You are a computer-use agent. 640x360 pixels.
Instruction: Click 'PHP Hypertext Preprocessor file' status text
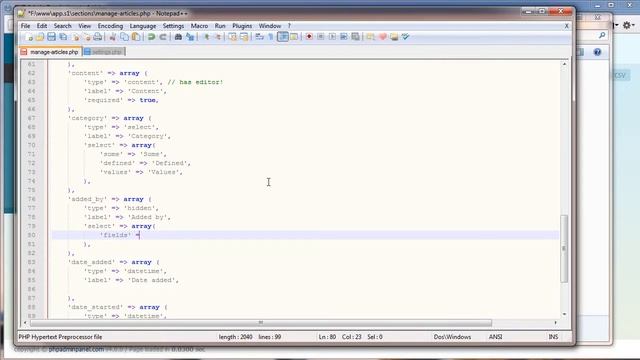tap(60, 337)
